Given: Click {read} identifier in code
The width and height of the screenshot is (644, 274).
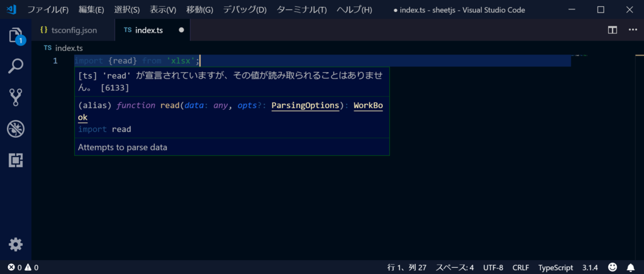Looking at the screenshot, I should [123, 61].
